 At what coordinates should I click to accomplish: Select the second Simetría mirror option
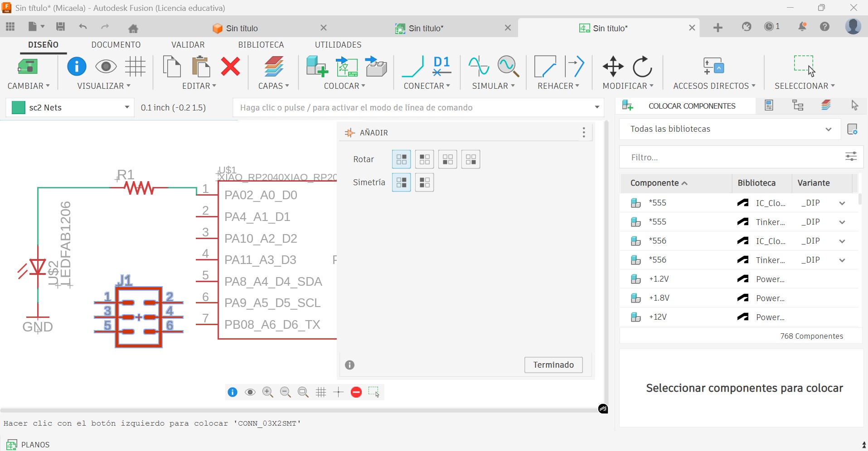tap(425, 182)
